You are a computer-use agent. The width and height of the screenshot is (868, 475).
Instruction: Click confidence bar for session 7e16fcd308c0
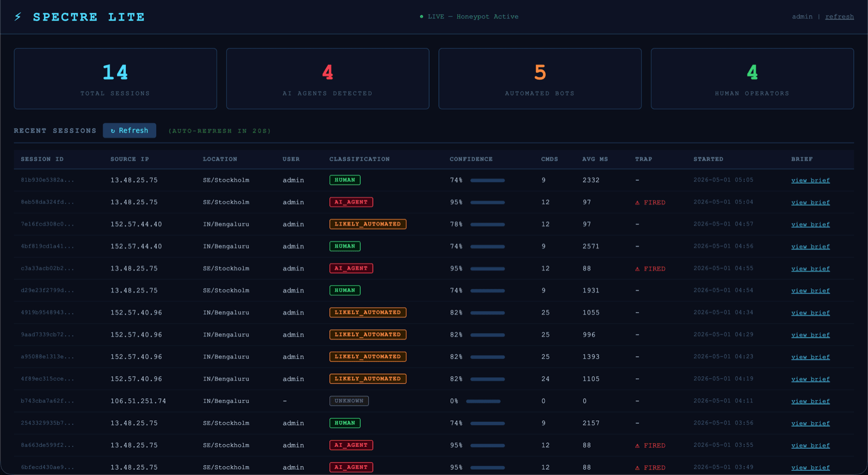click(488, 224)
